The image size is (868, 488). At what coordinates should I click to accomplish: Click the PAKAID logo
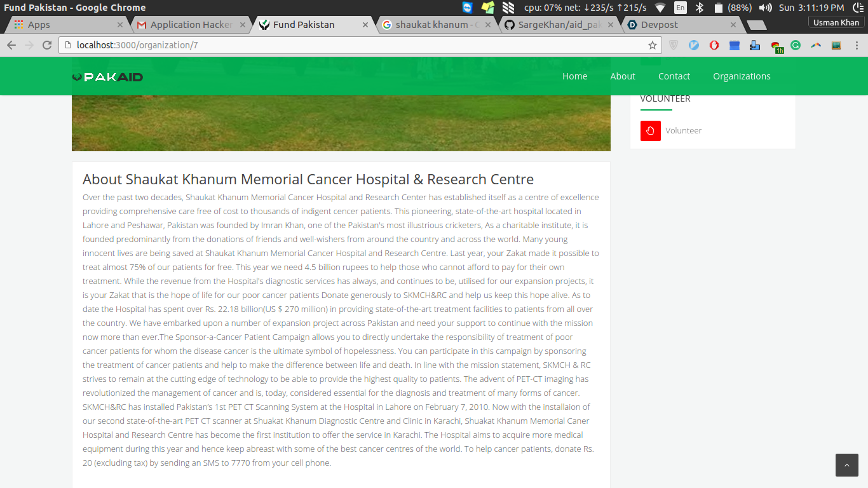pos(107,77)
